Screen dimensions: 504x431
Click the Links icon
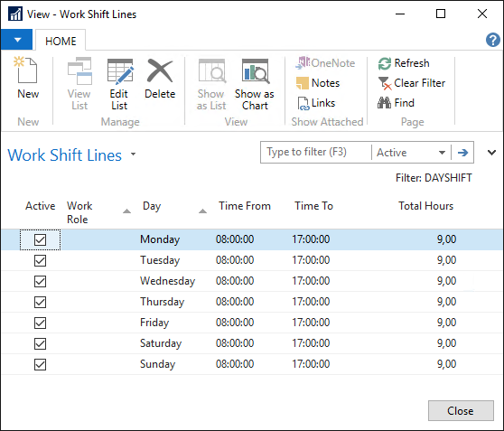click(303, 103)
